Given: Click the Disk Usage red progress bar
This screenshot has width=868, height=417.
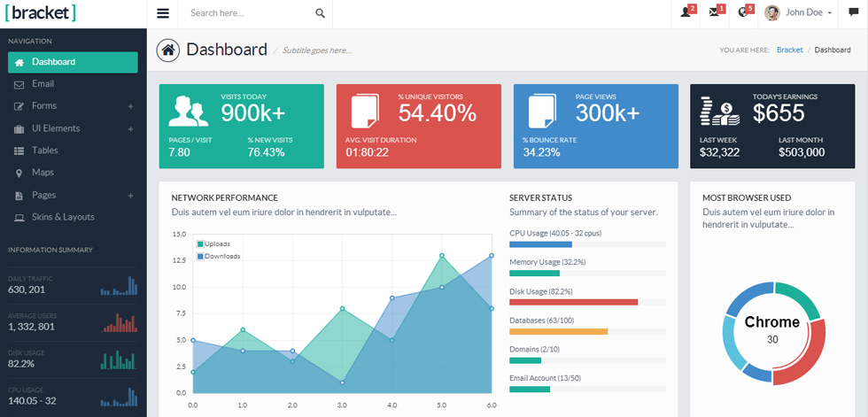Looking at the screenshot, I should coord(574,302).
